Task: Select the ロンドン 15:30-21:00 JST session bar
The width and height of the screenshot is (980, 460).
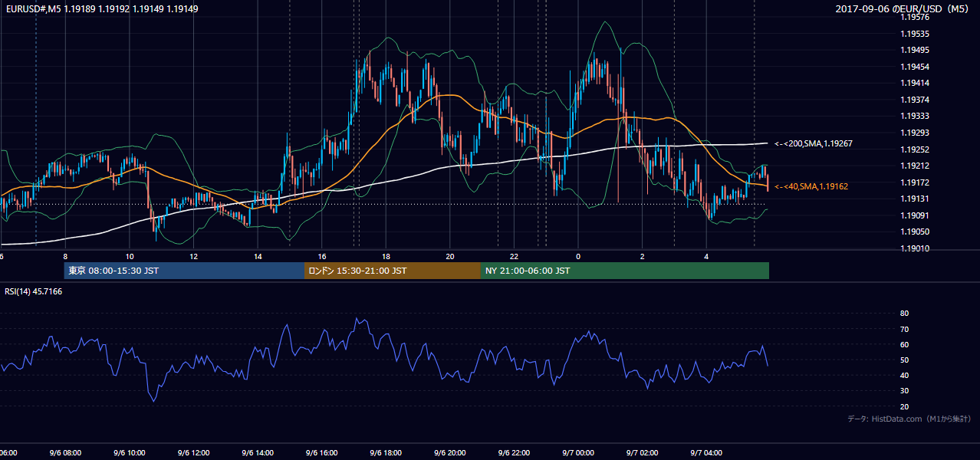Action: (393, 271)
